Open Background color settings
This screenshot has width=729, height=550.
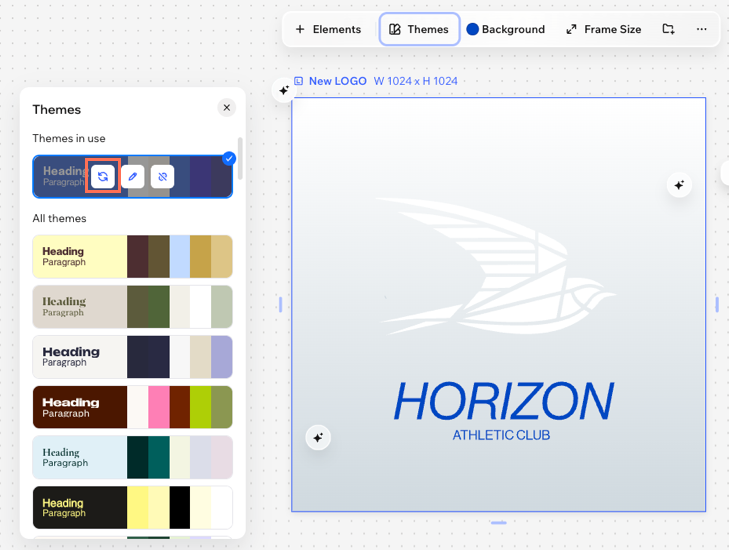point(505,29)
